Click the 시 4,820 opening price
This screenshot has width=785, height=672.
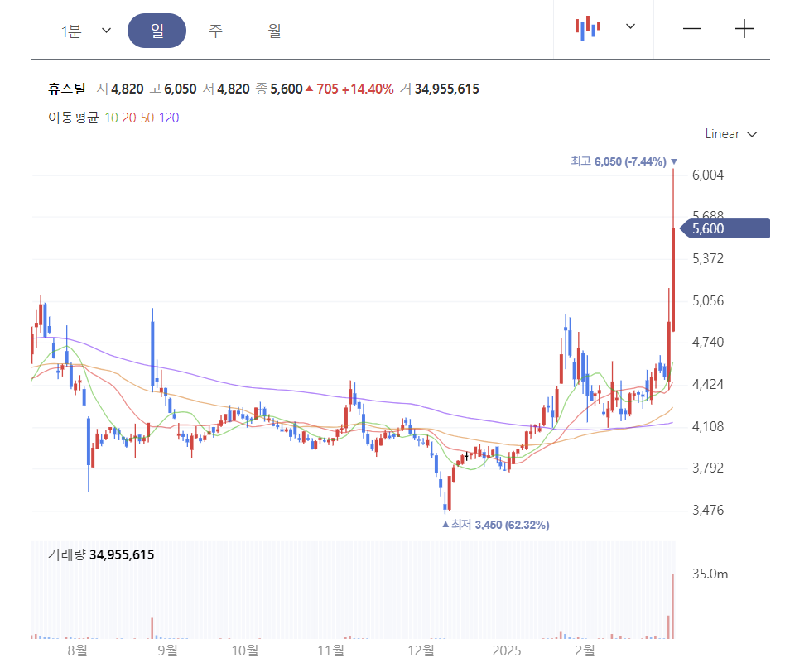pos(120,89)
